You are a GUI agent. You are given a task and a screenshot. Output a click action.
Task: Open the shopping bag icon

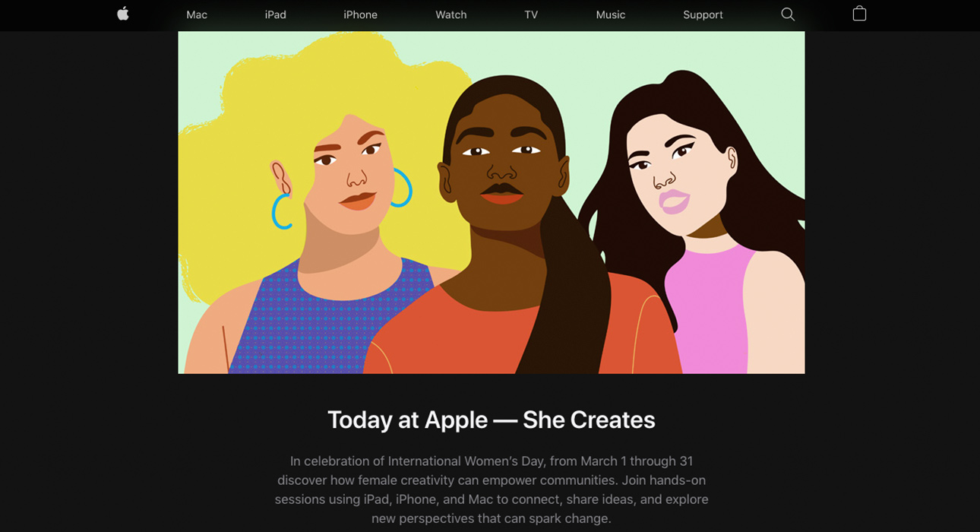point(859,14)
